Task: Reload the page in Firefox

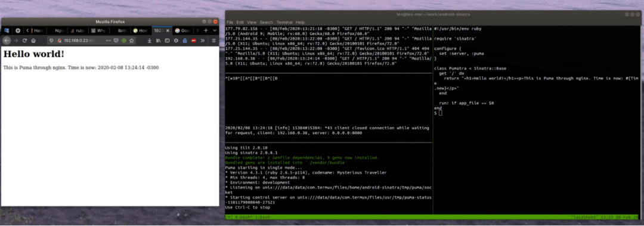Action: (x=24, y=41)
